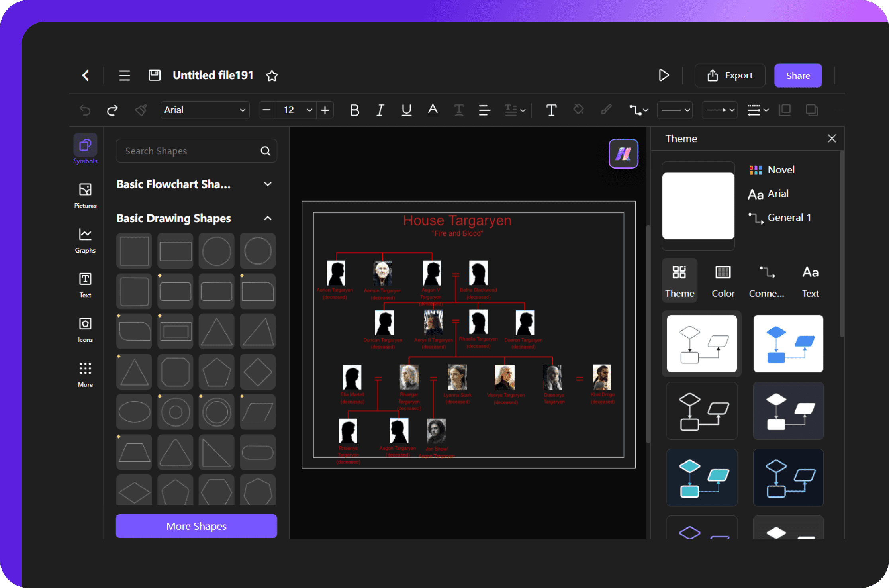Screen dimensions: 889x588
Task: Click the text highlight T icon
Action: click(459, 110)
